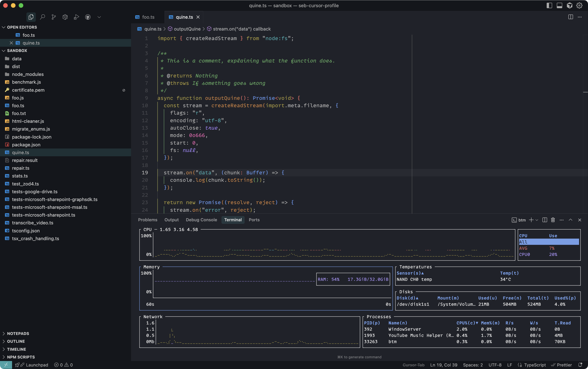Kill terminal with the trash icon
The height and width of the screenshot is (369, 588).
[553, 220]
